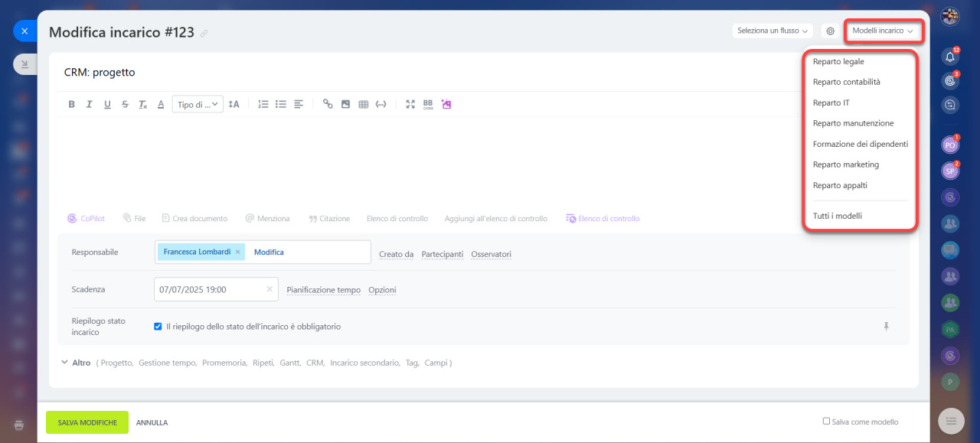Remove Francesca Lombardi from Responsabile
980x443 pixels.
pos(237,252)
